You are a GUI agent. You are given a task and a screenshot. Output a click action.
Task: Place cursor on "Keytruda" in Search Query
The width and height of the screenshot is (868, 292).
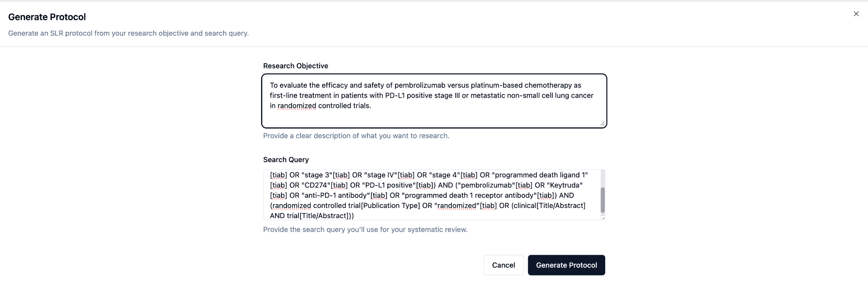(x=565, y=185)
